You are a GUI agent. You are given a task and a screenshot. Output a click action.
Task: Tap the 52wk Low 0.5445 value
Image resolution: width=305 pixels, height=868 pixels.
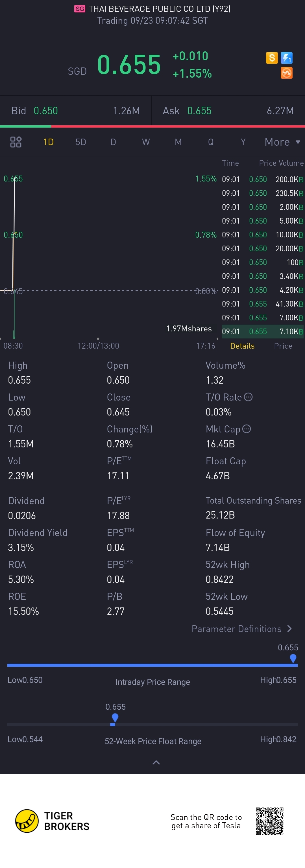tap(219, 611)
